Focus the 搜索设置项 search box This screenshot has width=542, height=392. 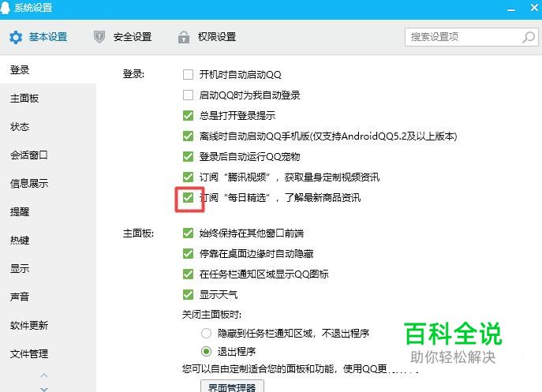coord(472,37)
